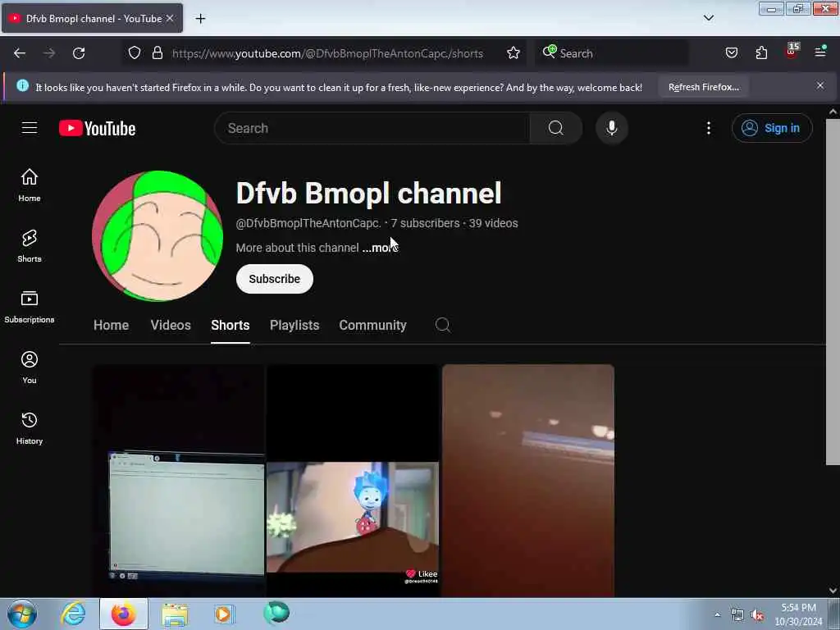Focus the YouTube search field

(372, 128)
